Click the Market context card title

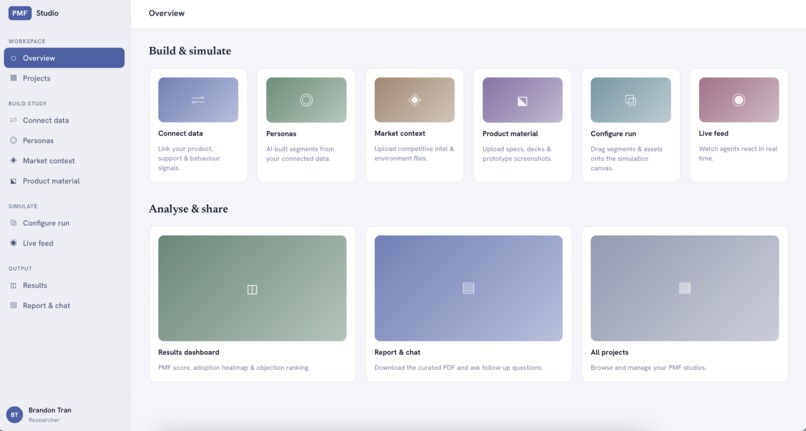pyautogui.click(x=399, y=133)
